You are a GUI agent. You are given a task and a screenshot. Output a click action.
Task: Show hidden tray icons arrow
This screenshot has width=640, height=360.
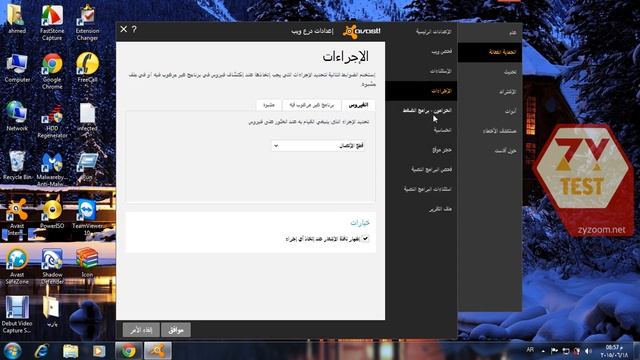543,351
